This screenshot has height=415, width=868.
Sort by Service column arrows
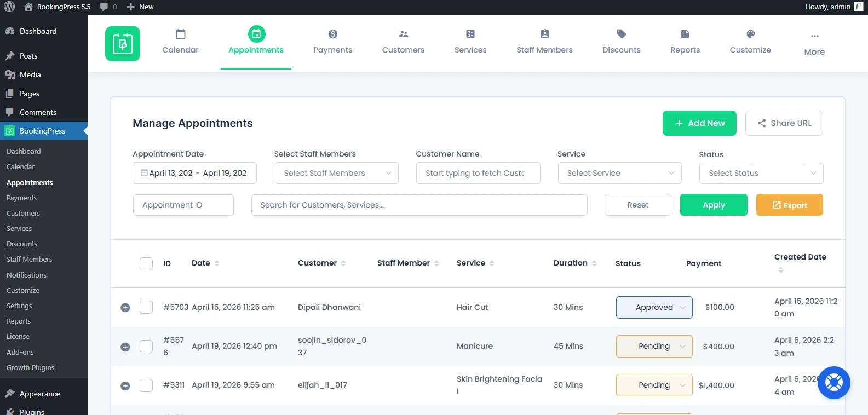pos(492,263)
